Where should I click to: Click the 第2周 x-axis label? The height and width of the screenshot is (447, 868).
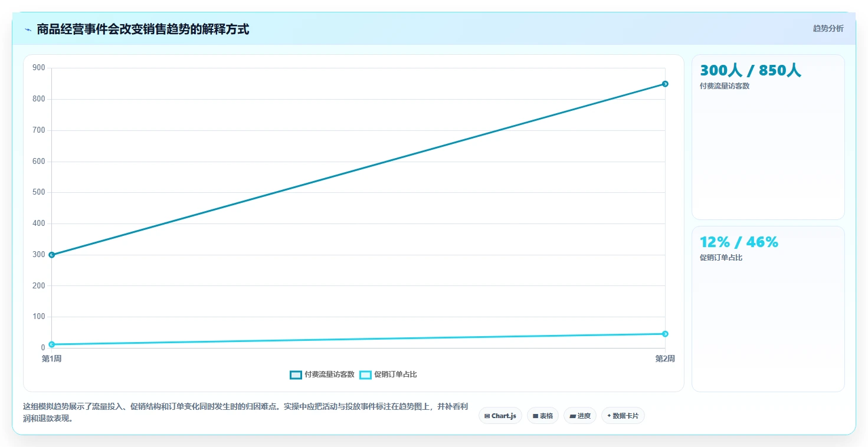(665, 359)
